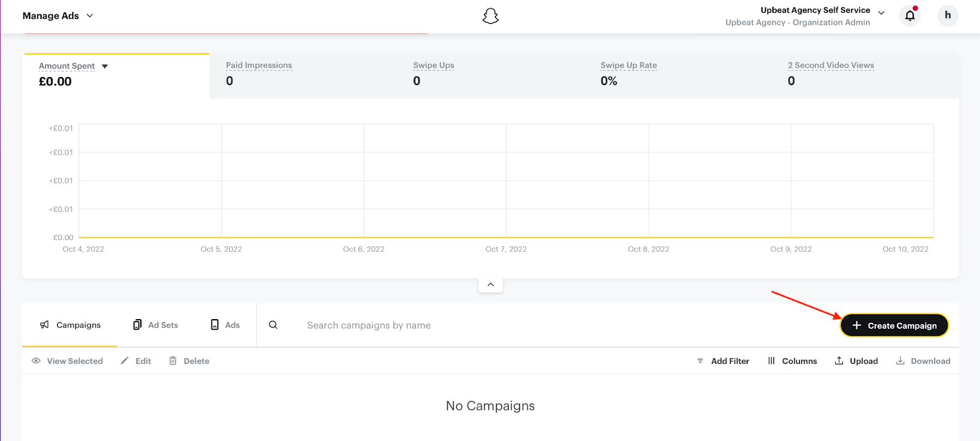Click the Snapchat ghost logo icon
Screen dimensions: 980x441
coord(491,16)
